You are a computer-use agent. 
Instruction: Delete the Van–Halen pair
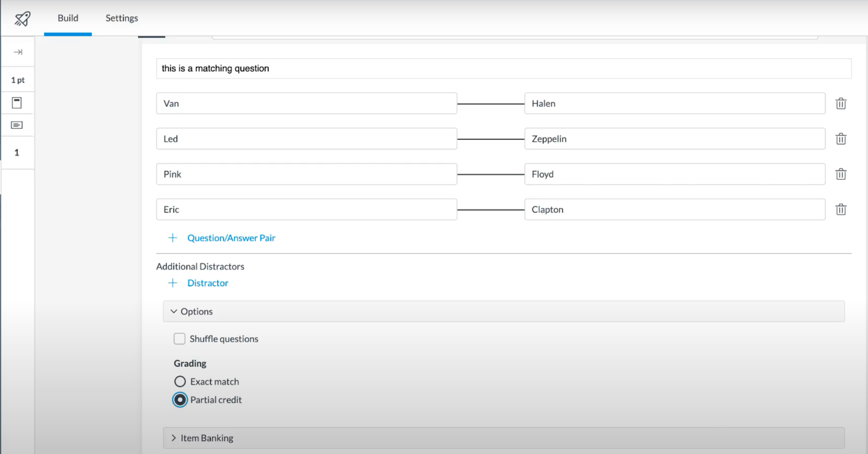pos(841,103)
